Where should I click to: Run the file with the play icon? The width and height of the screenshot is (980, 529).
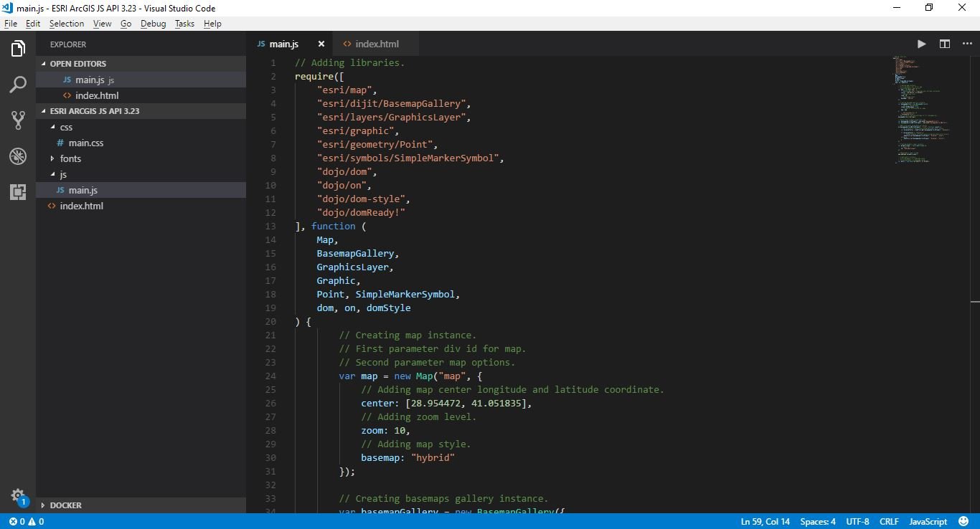pyautogui.click(x=922, y=44)
